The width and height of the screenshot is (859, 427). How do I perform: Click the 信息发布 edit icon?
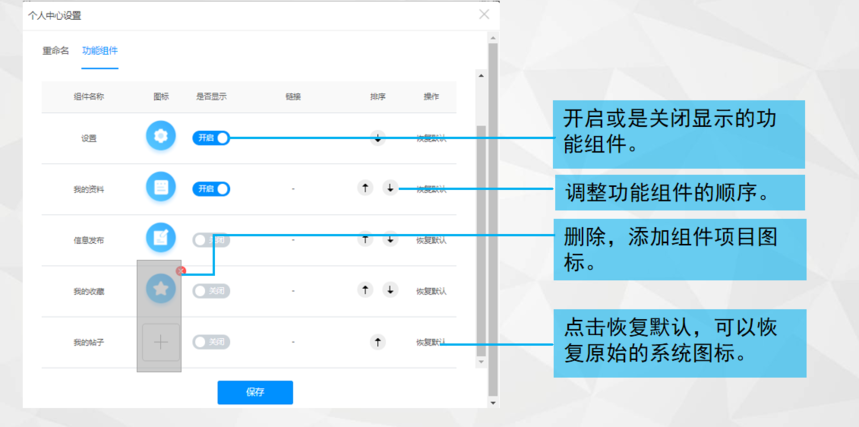coord(161,237)
